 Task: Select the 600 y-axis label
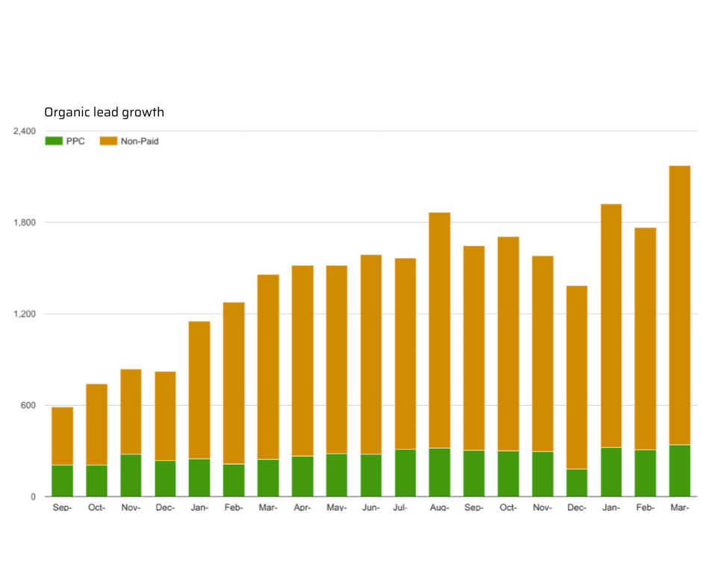point(28,406)
